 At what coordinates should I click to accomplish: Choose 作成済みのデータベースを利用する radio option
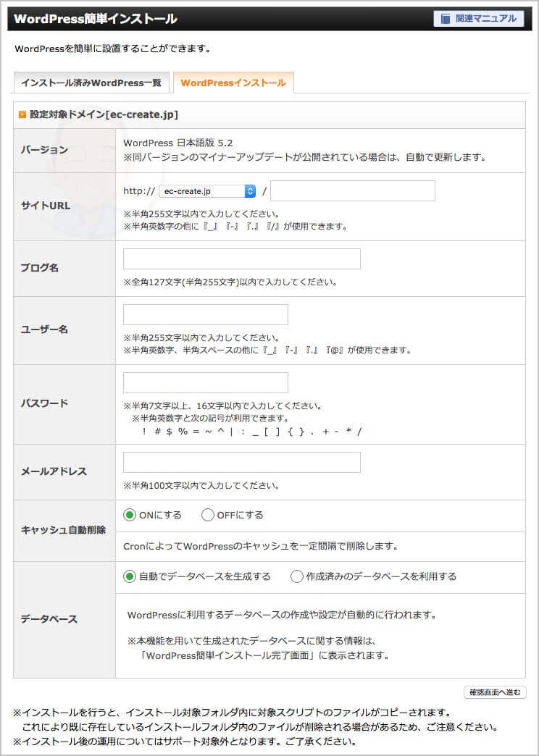pos(297,576)
